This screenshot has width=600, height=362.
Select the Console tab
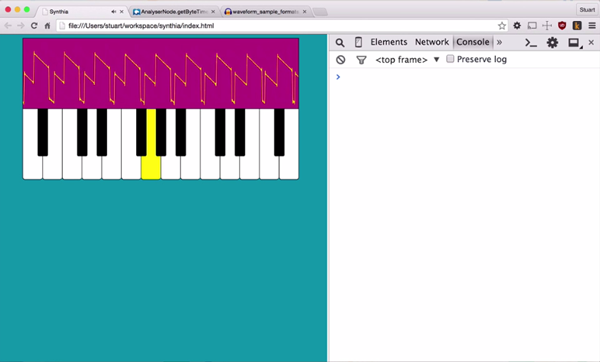click(473, 42)
